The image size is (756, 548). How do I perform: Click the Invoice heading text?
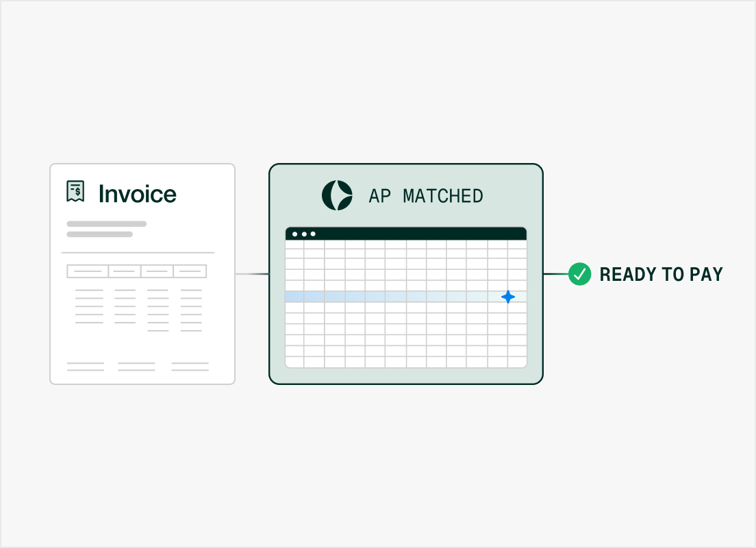[138, 194]
